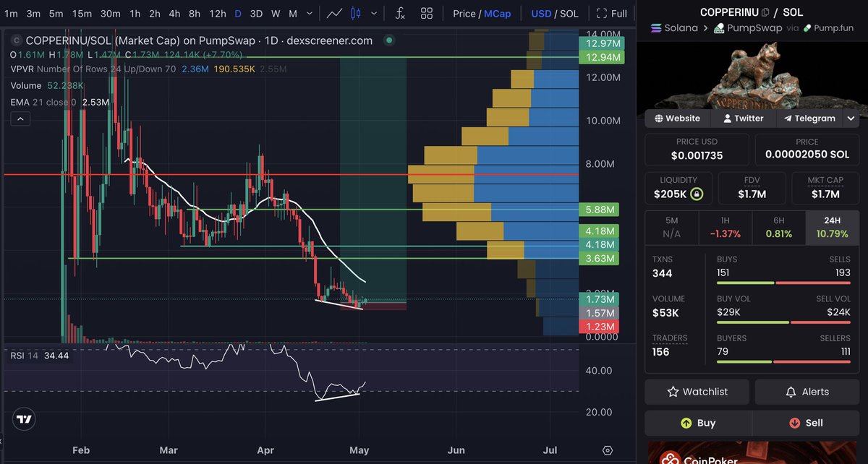The height and width of the screenshot is (464, 868).
Task: Click the Volume indicator legend
Action: pyautogui.click(x=48, y=85)
